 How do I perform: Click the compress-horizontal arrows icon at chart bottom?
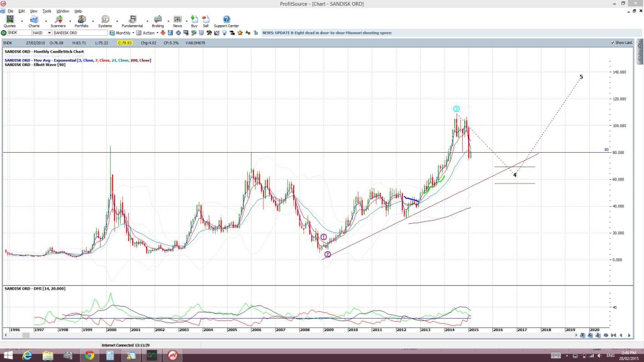pyautogui.click(x=614, y=336)
